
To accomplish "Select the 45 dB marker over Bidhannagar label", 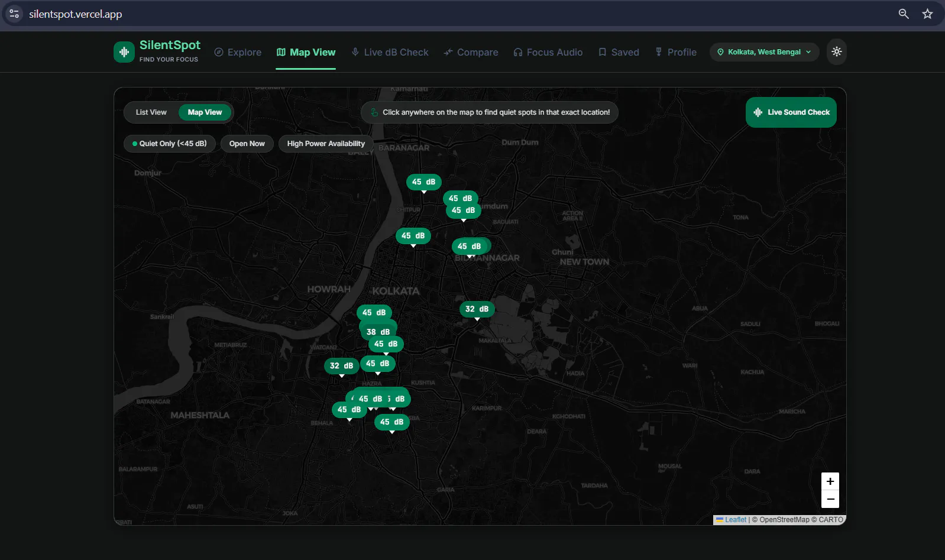I will (469, 247).
